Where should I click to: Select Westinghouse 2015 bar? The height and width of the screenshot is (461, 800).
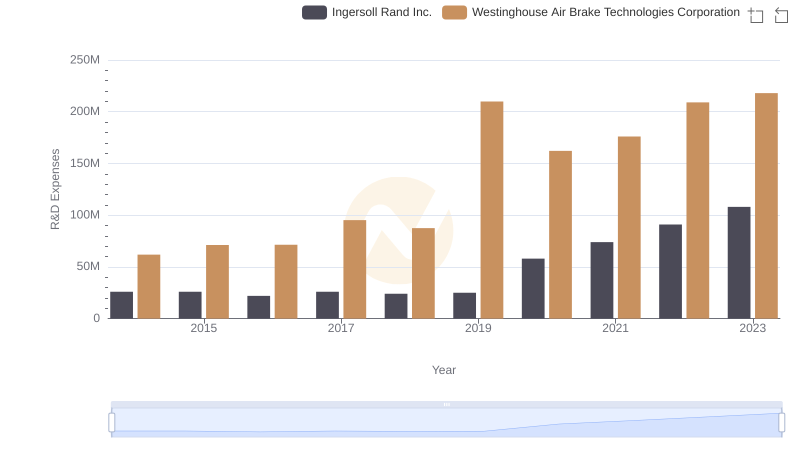[217, 281]
